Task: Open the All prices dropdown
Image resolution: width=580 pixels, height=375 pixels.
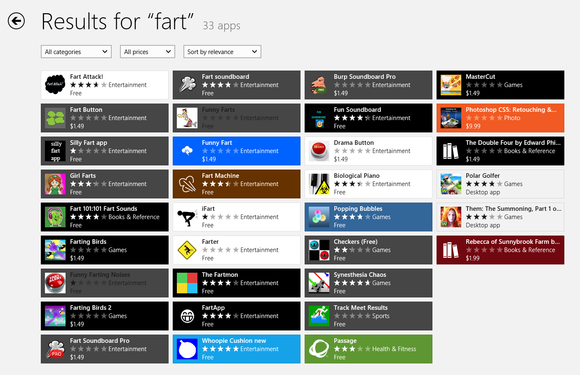Action: coord(147,52)
